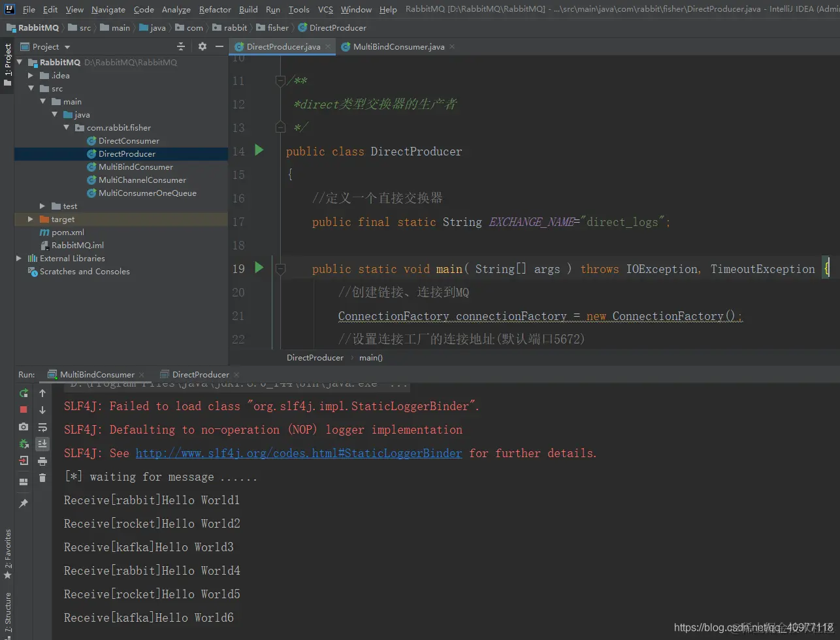Expand the target folder
Viewport: 840px width, 640px height.
(x=31, y=219)
